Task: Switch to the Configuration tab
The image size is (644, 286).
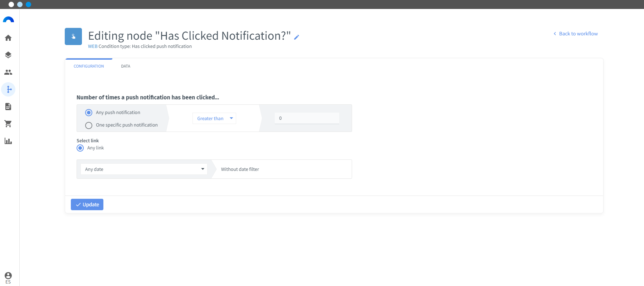Action: click(89, 66)
